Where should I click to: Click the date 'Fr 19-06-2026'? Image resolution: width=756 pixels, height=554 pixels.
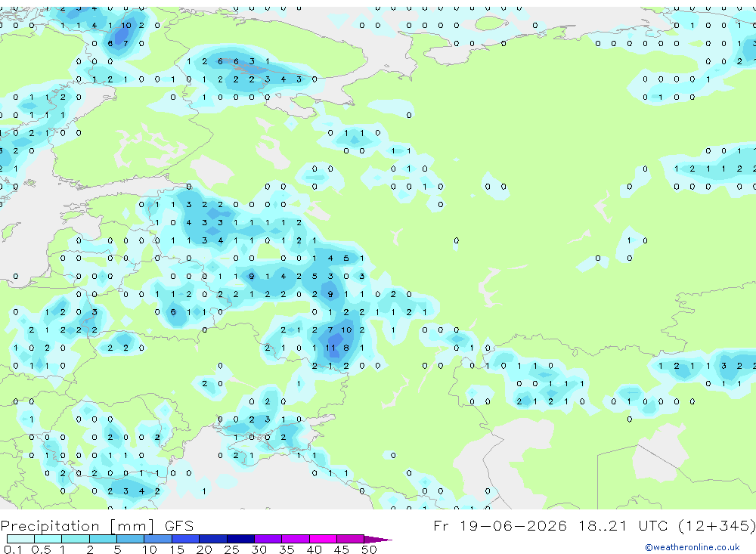point(500,525)
